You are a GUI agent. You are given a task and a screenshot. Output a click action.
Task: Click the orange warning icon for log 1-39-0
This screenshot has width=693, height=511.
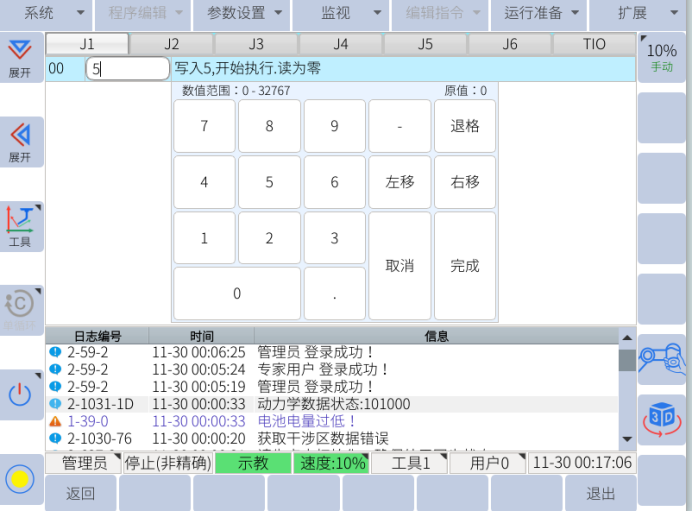(56, 421)
